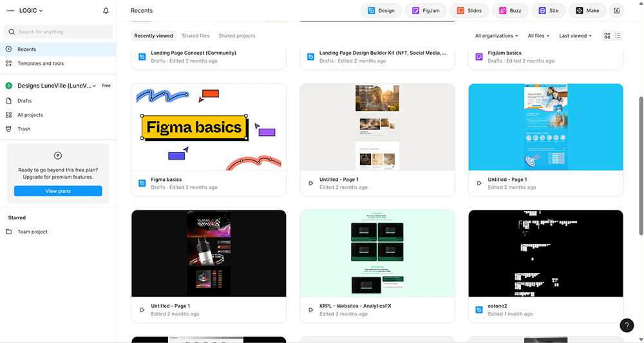Switch to the Recently viewed tab
Screen dimensions: 644x343
(x=154, y=35)
